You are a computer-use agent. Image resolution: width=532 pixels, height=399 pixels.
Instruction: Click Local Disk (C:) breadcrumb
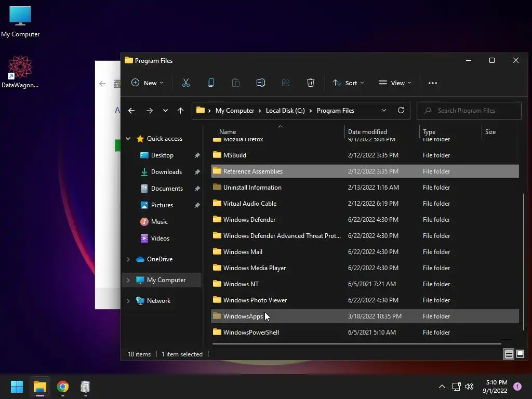[x=285, y=111]
